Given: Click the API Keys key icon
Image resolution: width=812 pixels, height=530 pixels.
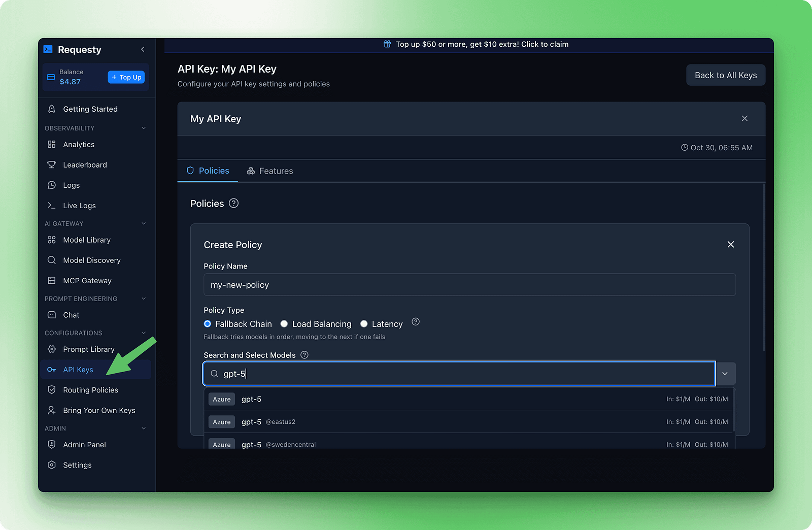Looking at the screenshot, I should tap(52, 370).
